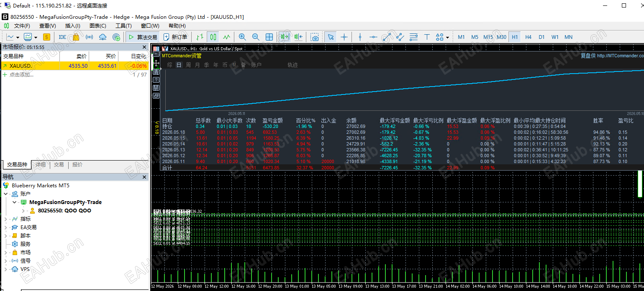
Task: Take a chart screenshot with the camera icon
Action: [315, 37]
